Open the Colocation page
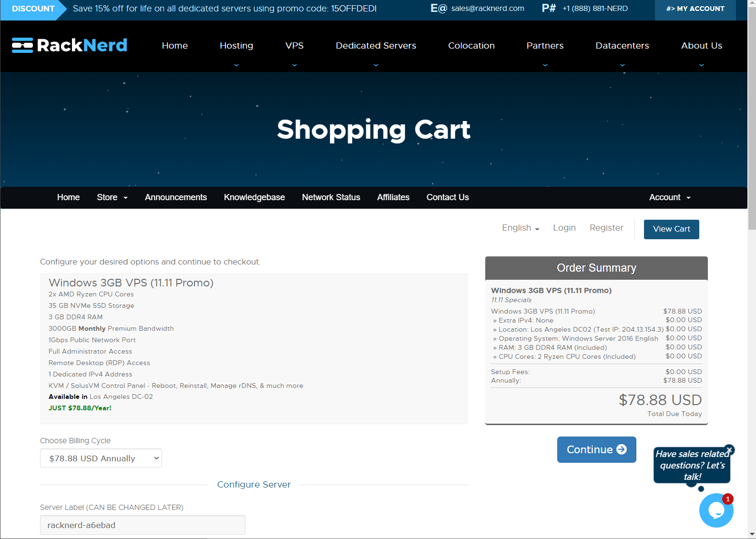 (471, 46)
